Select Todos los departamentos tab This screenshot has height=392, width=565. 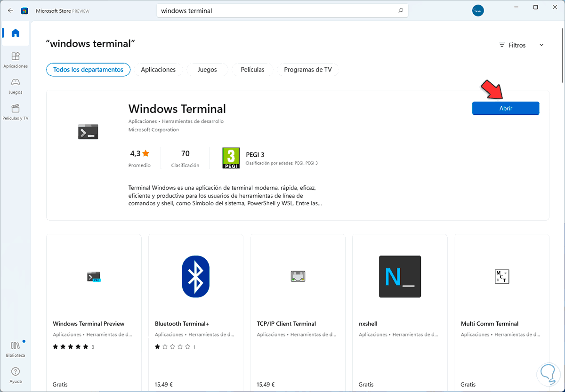point(88,70)
